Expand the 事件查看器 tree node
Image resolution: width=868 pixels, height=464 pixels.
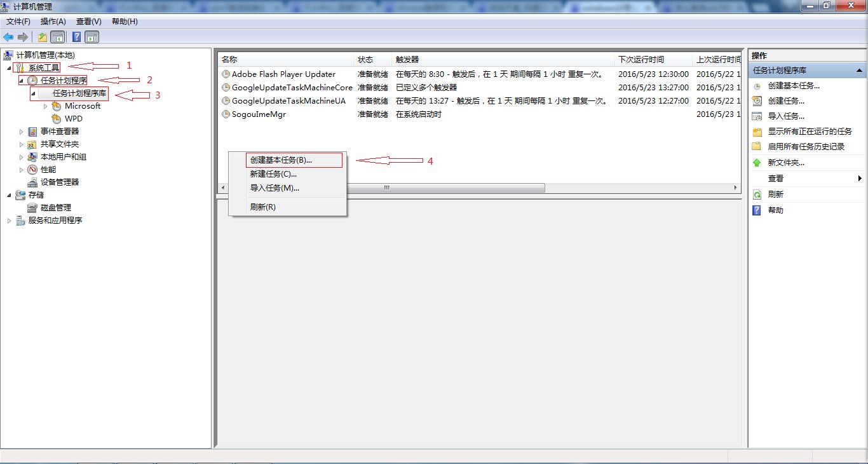point(20,132)
